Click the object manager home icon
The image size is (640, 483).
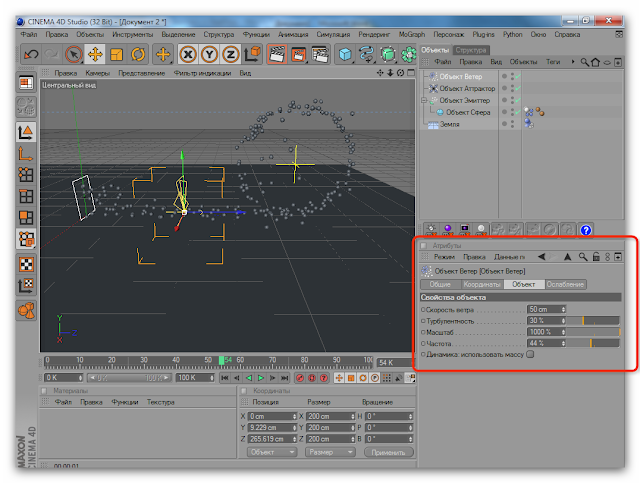click(x=596, y=62)
